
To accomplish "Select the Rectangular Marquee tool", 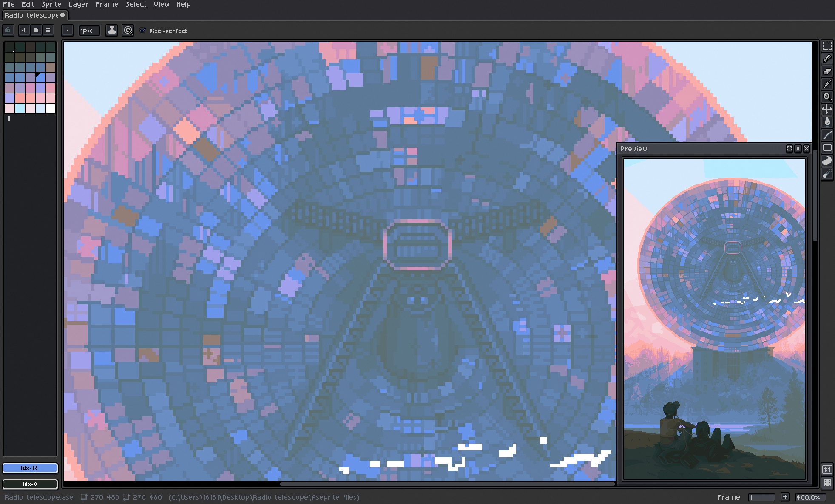I will tap(827, 46).
